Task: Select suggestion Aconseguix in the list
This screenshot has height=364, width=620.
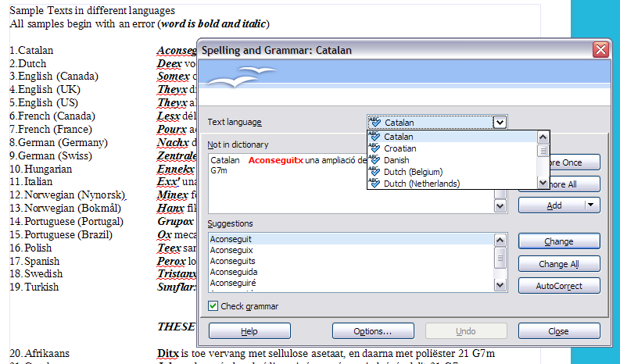Action: [x=231, y=250]
